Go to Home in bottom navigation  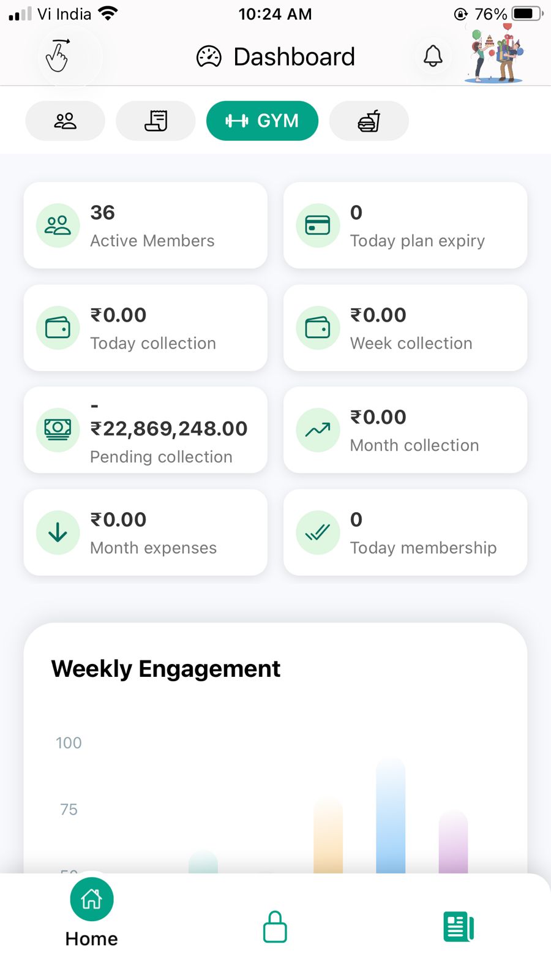[92, 912]
